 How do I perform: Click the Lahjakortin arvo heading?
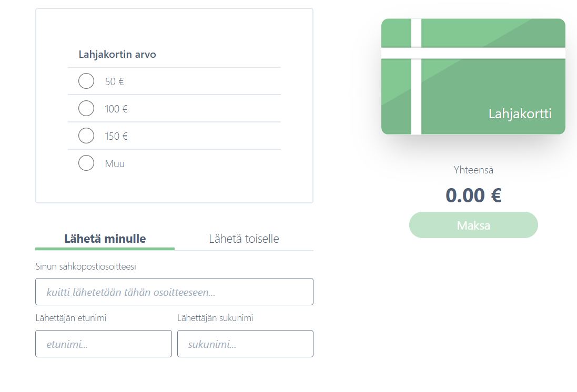point(117,55)
